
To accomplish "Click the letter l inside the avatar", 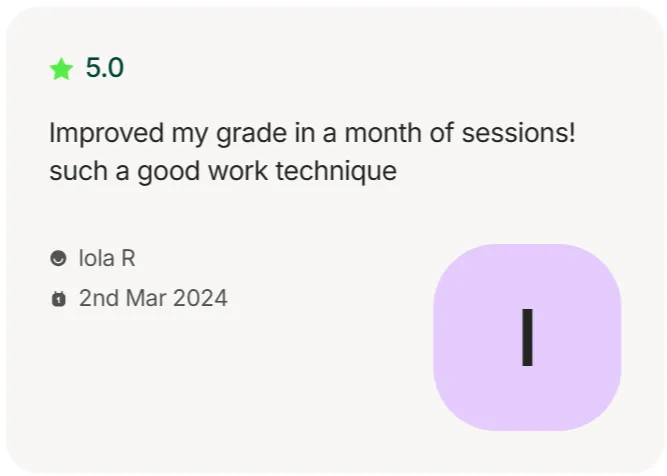I will pyautogui.click(x=527, y=337).
